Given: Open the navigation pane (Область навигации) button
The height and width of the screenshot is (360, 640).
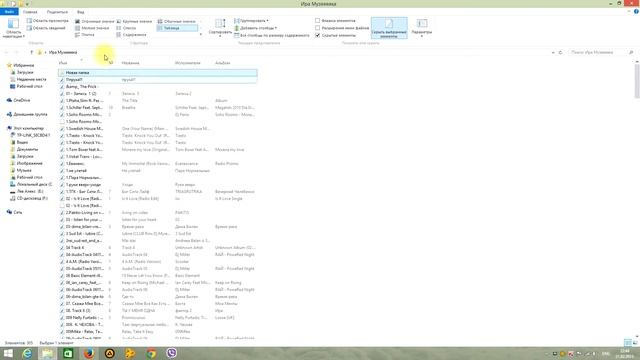Looking at the screenshot, I should (13, 28).
